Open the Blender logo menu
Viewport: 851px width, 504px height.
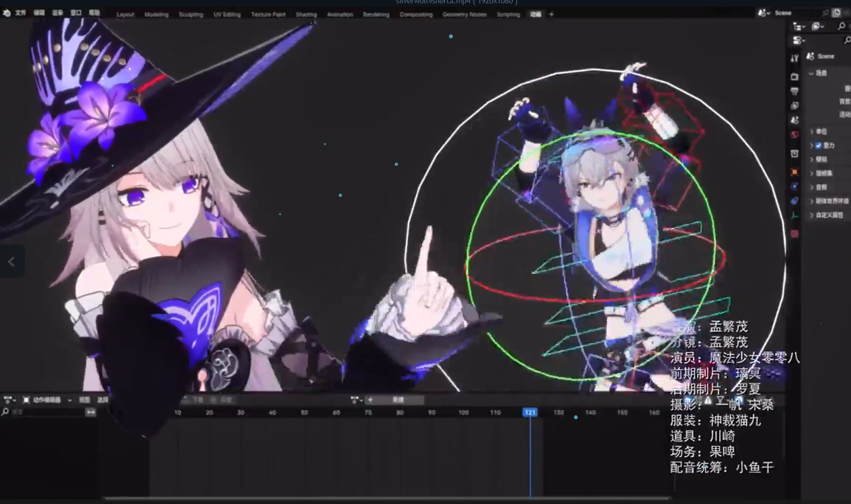[7, 13]
